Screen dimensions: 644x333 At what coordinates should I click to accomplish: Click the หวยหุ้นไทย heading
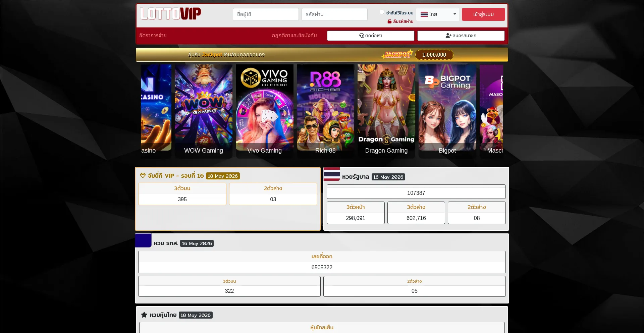(163, 315)
